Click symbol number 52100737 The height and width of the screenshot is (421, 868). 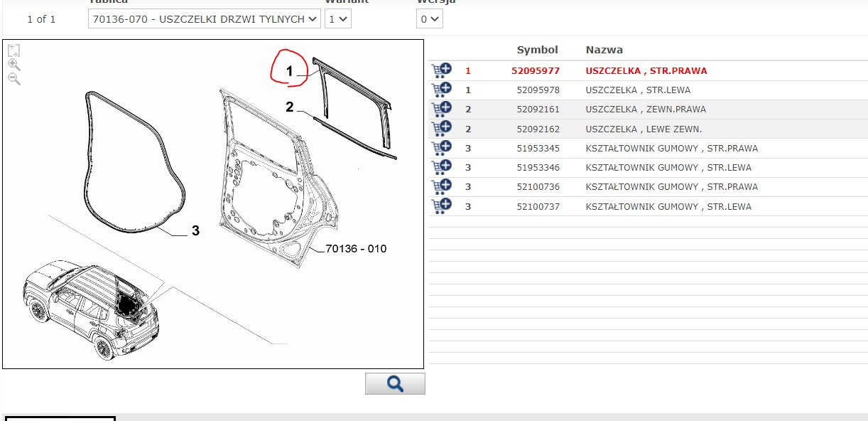tap(538, 206)
